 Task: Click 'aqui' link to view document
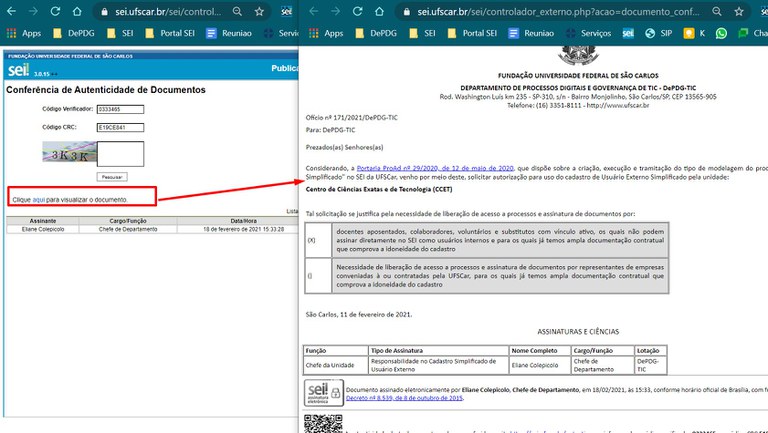(39, 200)
